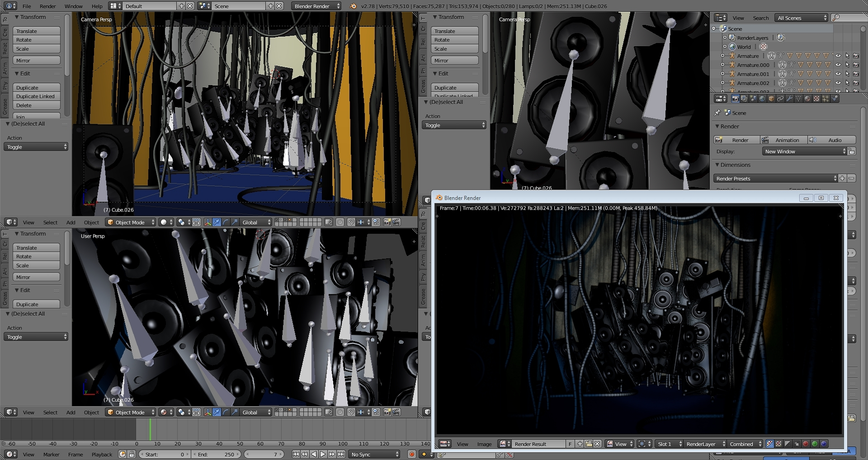Open the Particles sparkle tab
Screen dimensions: 868x460
tap(826, 98)
